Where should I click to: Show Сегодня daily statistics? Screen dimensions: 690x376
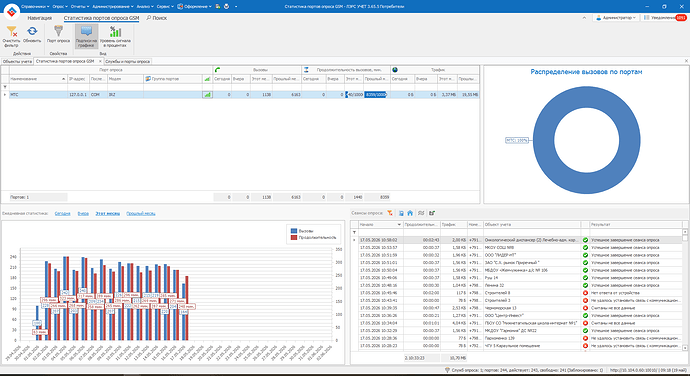(62, 214)
